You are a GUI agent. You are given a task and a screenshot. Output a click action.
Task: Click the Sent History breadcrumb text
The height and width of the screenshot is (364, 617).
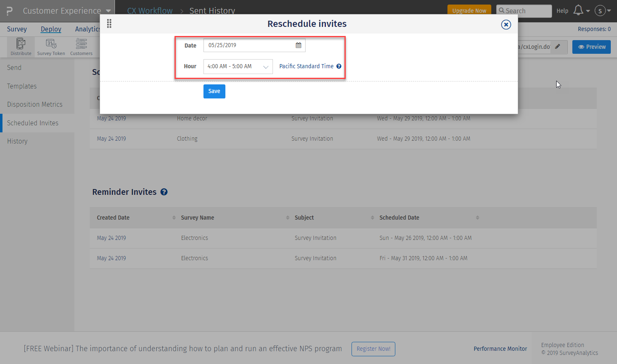212,11
